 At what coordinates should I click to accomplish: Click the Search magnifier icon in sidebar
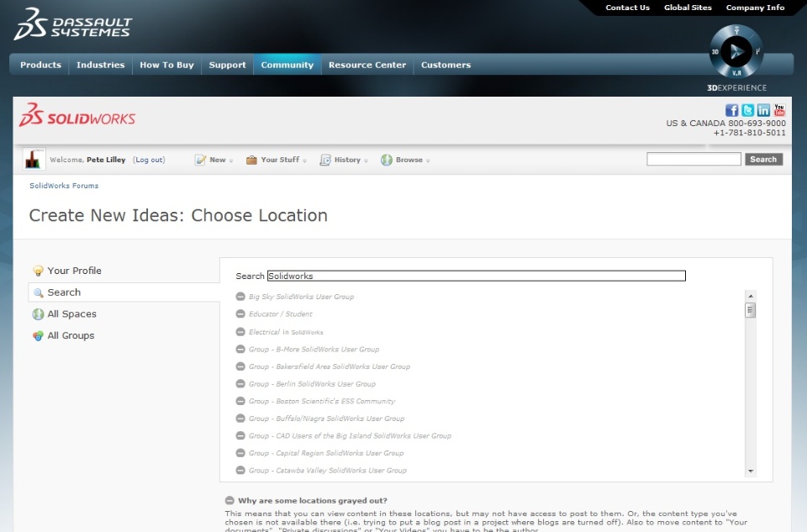[38, 292]
